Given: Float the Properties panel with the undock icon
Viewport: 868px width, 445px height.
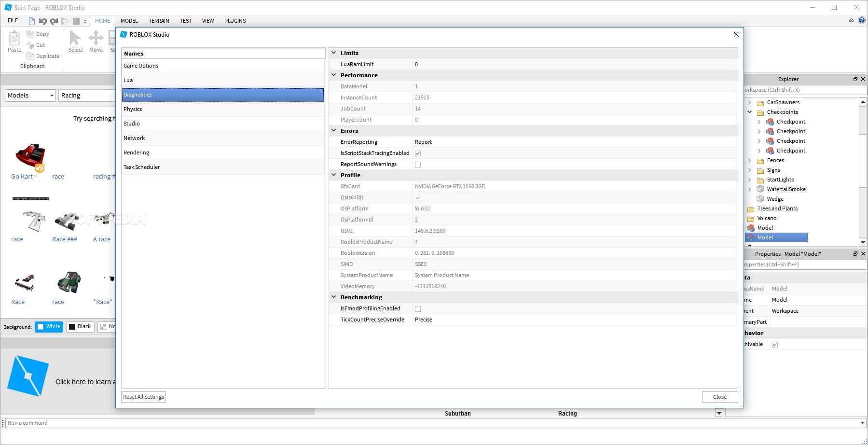Looking at the screenshot, I should point(855,253).
